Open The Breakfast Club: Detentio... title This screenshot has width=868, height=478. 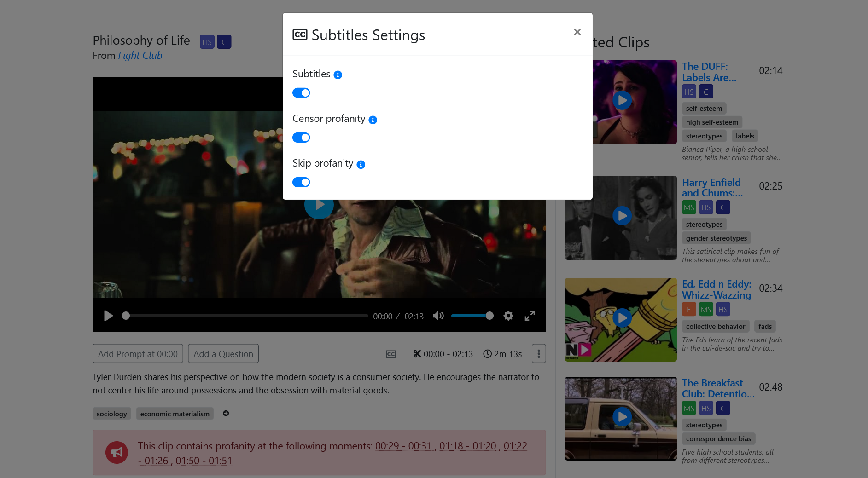point(718,388)
